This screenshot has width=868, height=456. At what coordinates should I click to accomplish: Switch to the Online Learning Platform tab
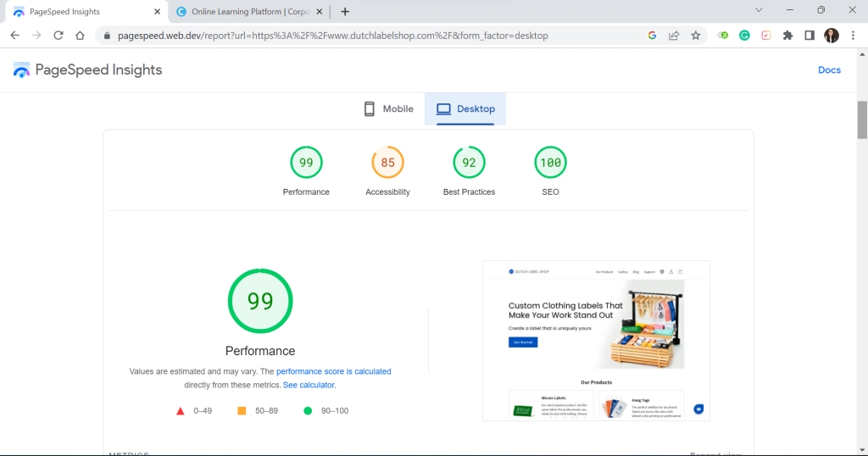click(249, 12)
